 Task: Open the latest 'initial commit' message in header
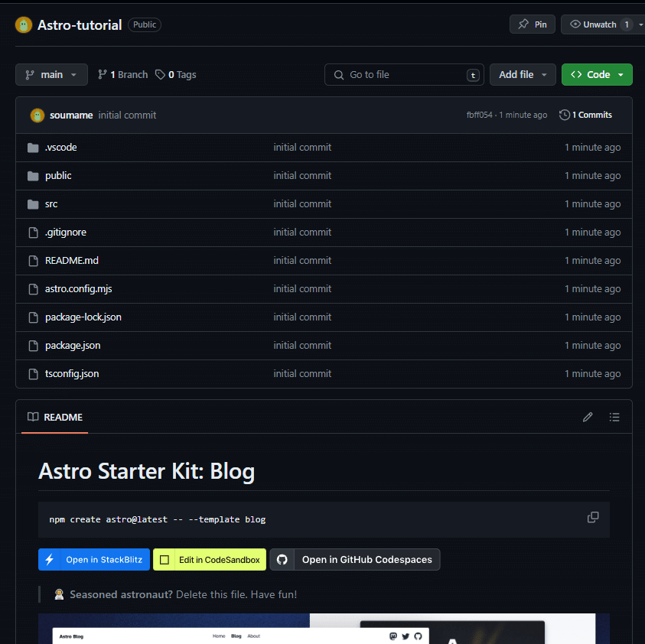[x=127, y=115]
